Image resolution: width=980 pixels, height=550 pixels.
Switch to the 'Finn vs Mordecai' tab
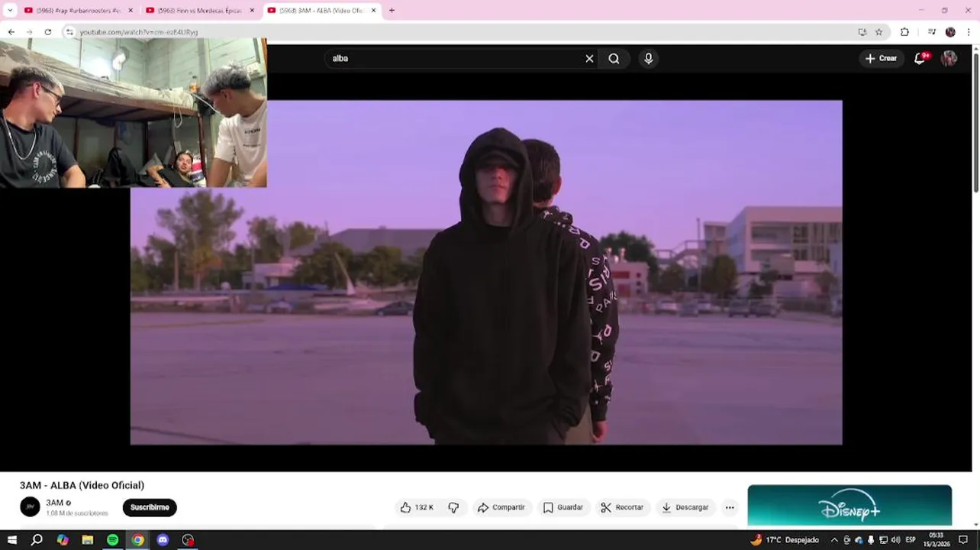pyautogui.click(x=198, y=11)
